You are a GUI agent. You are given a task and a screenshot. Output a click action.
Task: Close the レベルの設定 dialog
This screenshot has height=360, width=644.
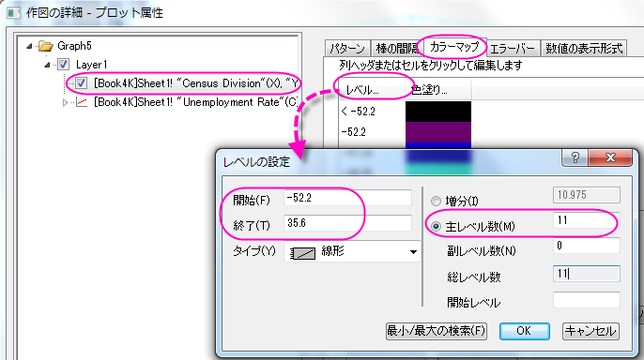[x=610, y=157]
